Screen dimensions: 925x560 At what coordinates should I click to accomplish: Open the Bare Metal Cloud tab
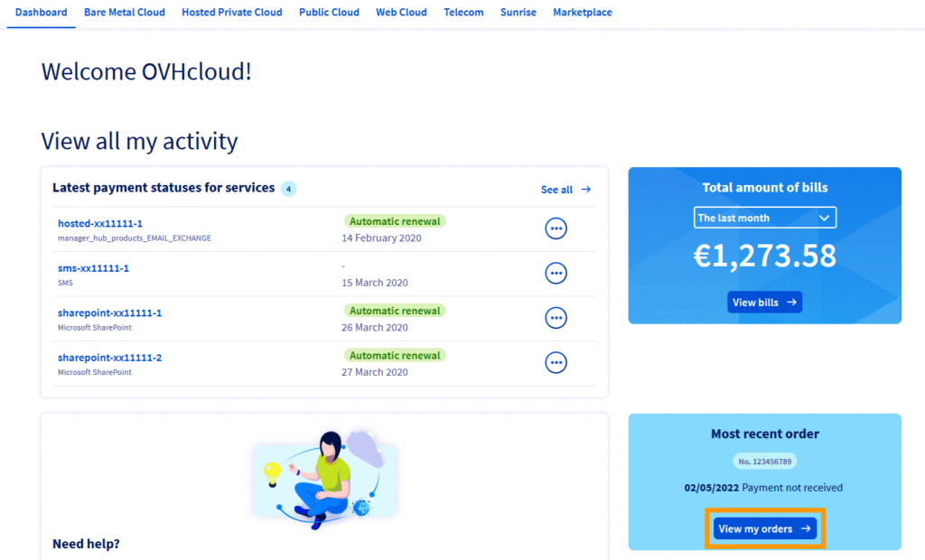coord(125,13)
